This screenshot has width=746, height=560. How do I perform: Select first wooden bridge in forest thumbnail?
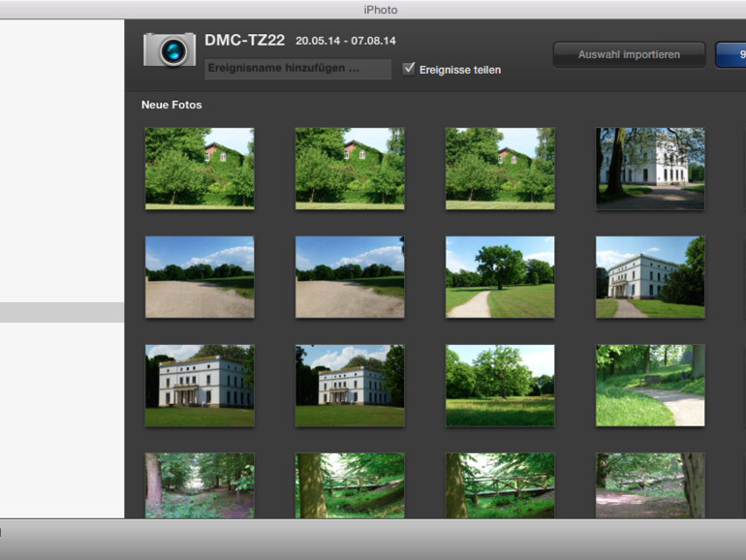point(350,485)
